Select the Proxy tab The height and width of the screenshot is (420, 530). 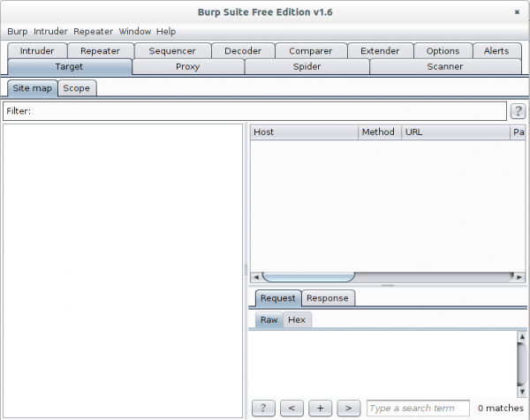(x=188, y=67)
